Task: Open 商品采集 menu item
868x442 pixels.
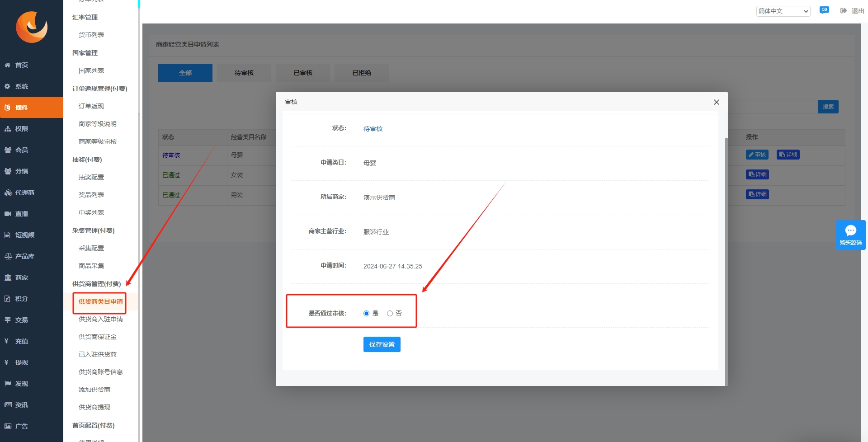Action: 91,266
